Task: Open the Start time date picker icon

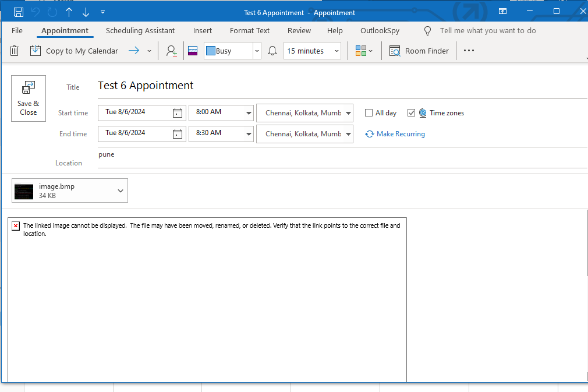Action: click(x=176, y=112)
